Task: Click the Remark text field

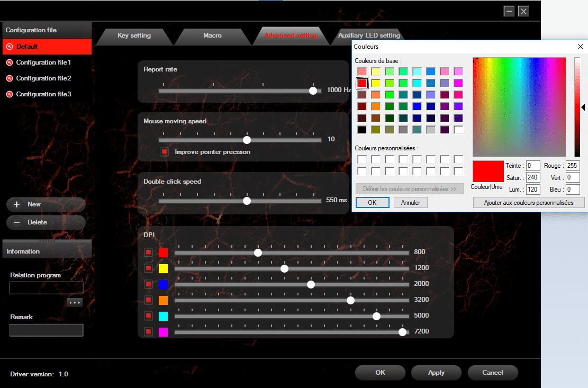Action: point(47,330)
